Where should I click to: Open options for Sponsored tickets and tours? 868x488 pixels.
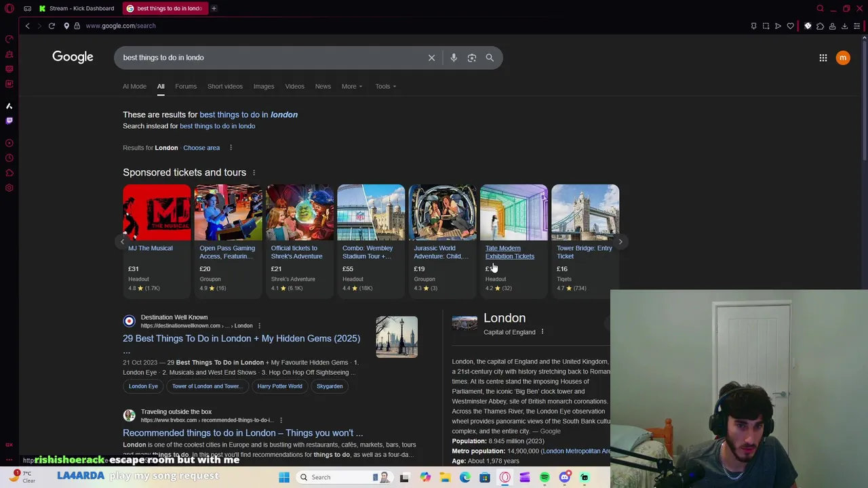[254, 173]
